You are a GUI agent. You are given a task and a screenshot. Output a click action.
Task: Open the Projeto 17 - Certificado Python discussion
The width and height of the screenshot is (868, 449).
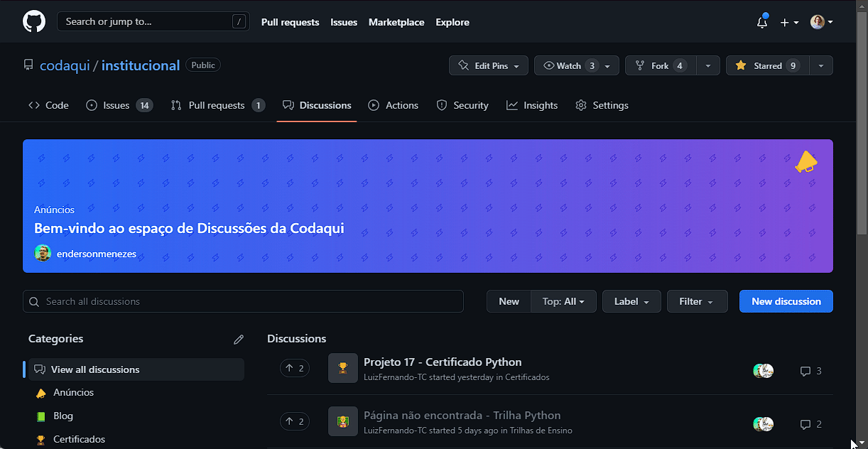(443, 362)
